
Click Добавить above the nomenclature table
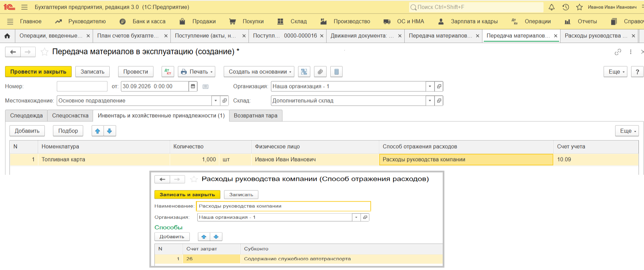27,131
